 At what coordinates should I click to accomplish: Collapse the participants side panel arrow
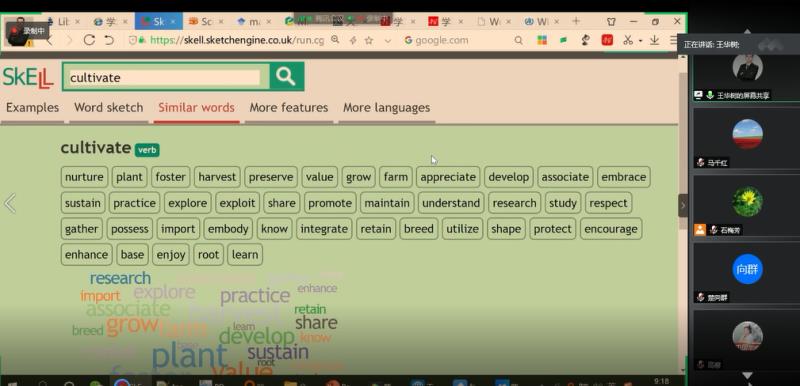coord(683,205)
